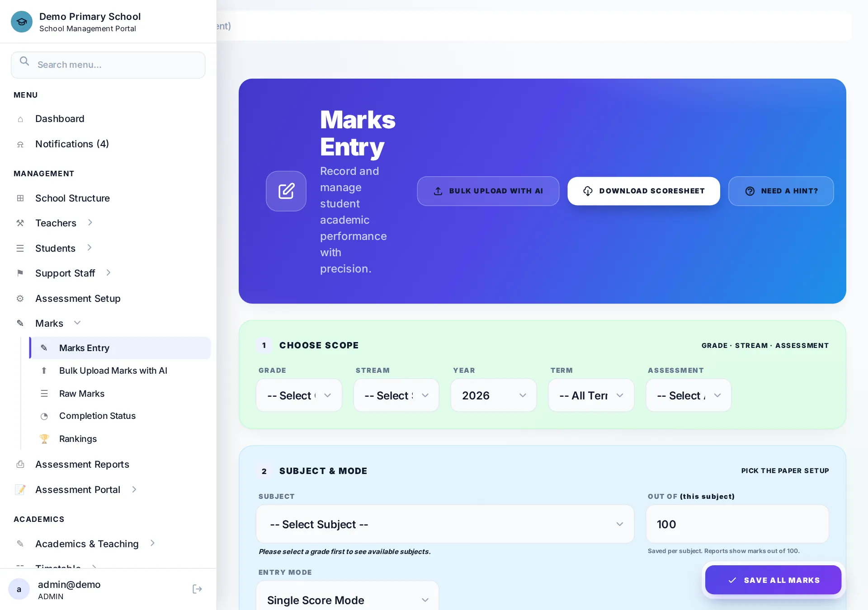Screen dimensions: 868x610
Task: Click the Bulk Upload arrow icon in sidebar
Action: tap(44, 371)
